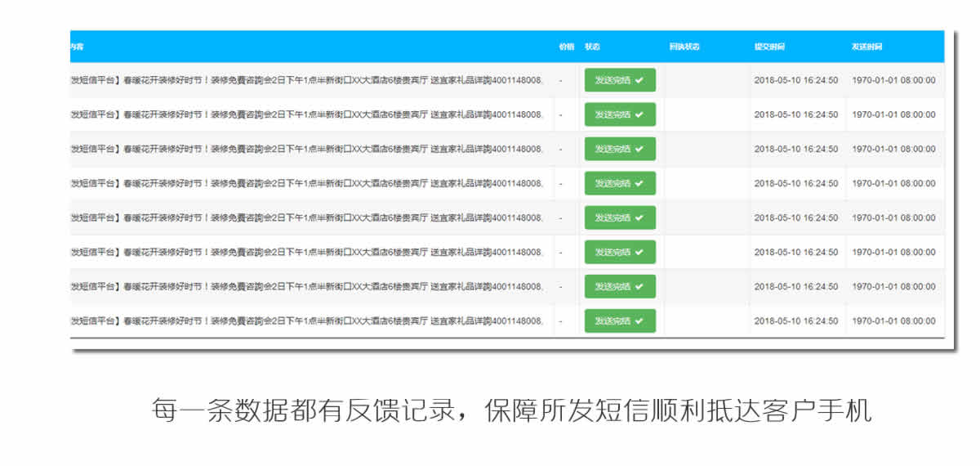Click the price dash cell in the fifth row
Image resolution: width=980 pixels, height=466 pixels.
tap(561, 218)
